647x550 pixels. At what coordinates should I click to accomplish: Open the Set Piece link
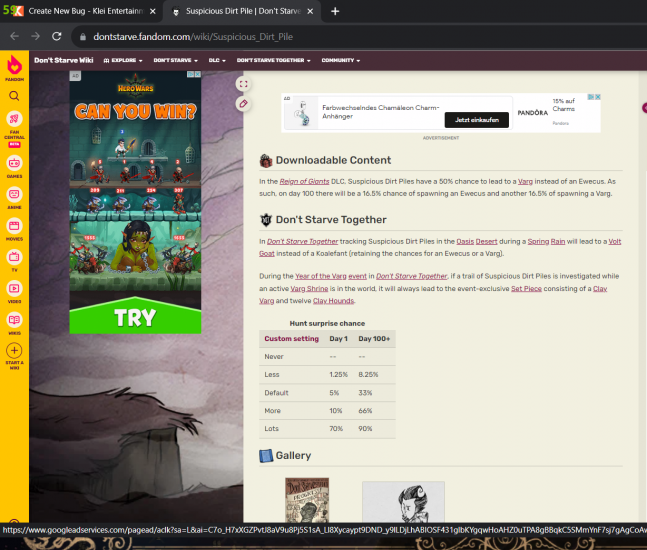pyautogui.click(x=526, y=288)
